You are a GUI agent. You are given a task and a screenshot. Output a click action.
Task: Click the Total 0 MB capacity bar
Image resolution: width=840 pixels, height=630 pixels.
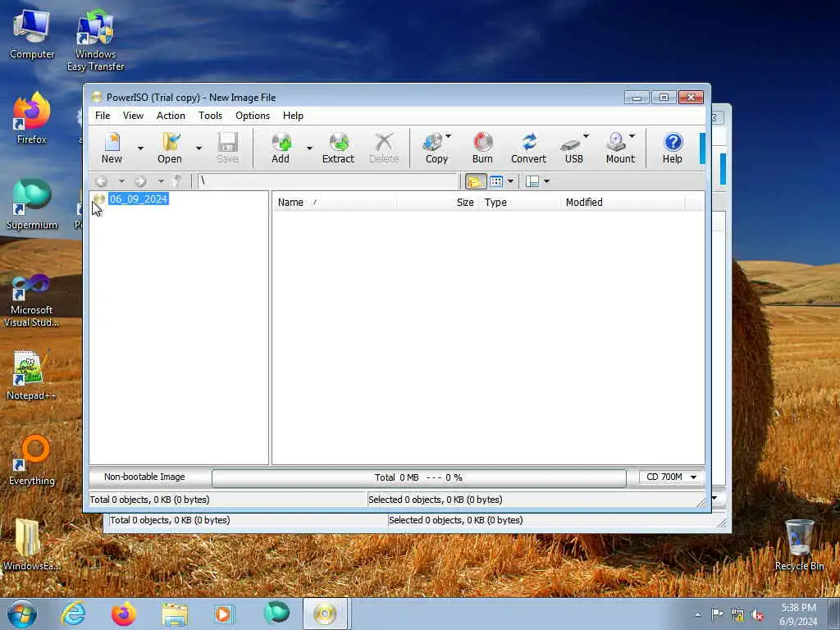(419, 478)
